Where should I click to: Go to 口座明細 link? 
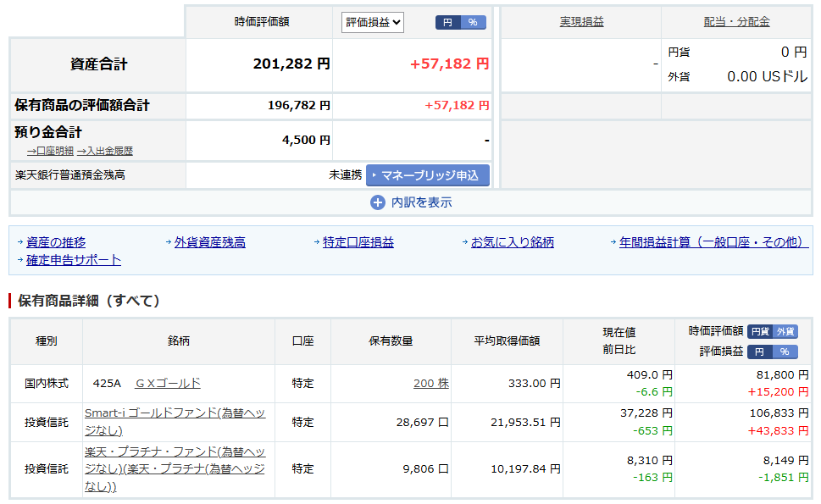(x=50, y=151)
